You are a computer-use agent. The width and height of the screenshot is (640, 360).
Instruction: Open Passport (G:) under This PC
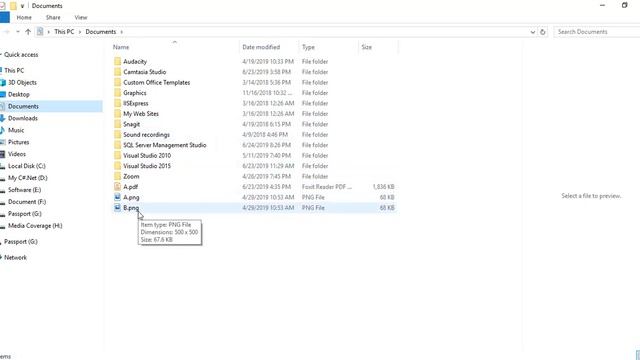tap(24, 214)
